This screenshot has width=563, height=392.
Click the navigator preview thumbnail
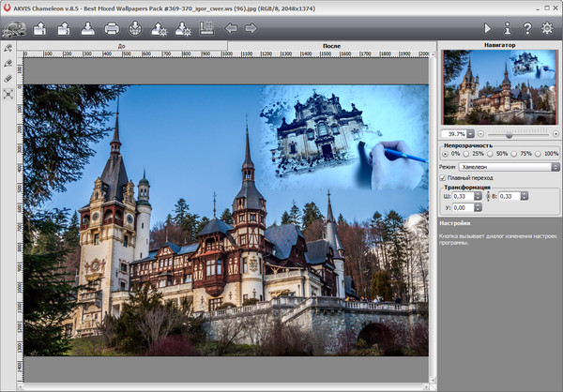pyautogui.click(x=499, y=86)
